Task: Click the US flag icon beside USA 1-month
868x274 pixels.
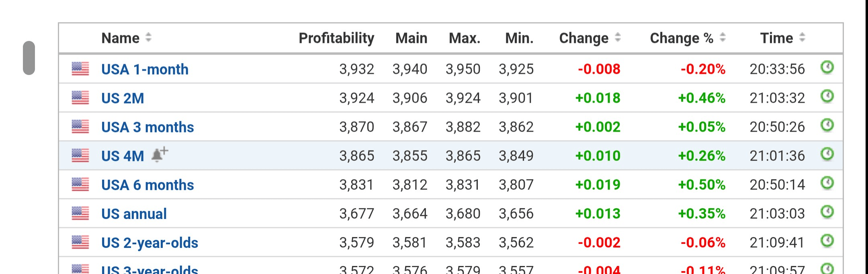Action: pyautogui.click(x=80, y=69)
